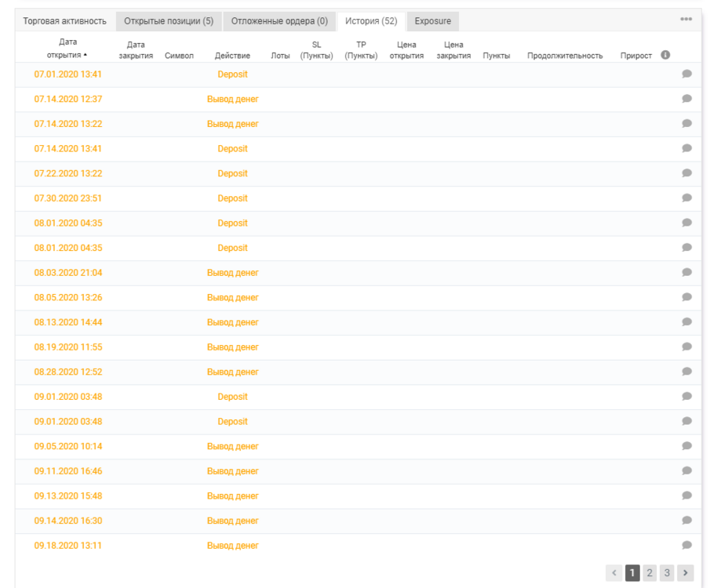Viewport: 710px width, 588px height.
Task: Sort by Цена закрытия column
Action: tap(453, 50)
